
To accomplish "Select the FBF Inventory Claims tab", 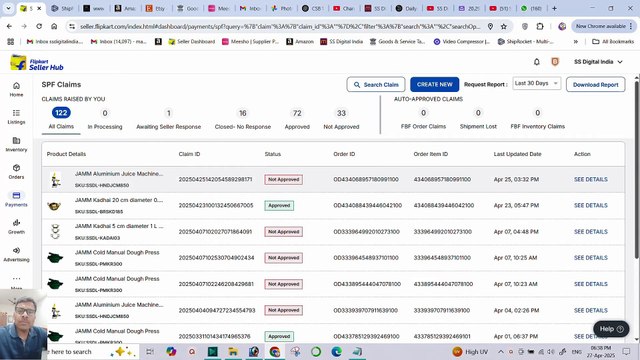I will (538, 119).
